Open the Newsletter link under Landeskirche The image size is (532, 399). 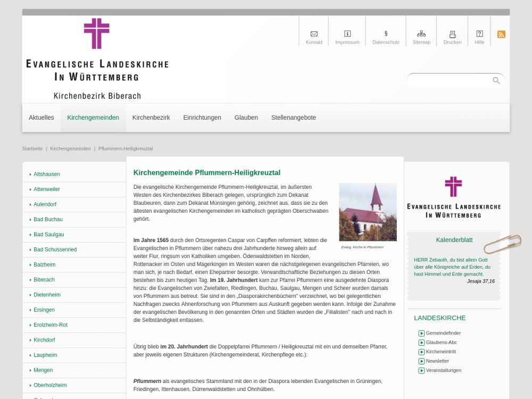(437, 361)
